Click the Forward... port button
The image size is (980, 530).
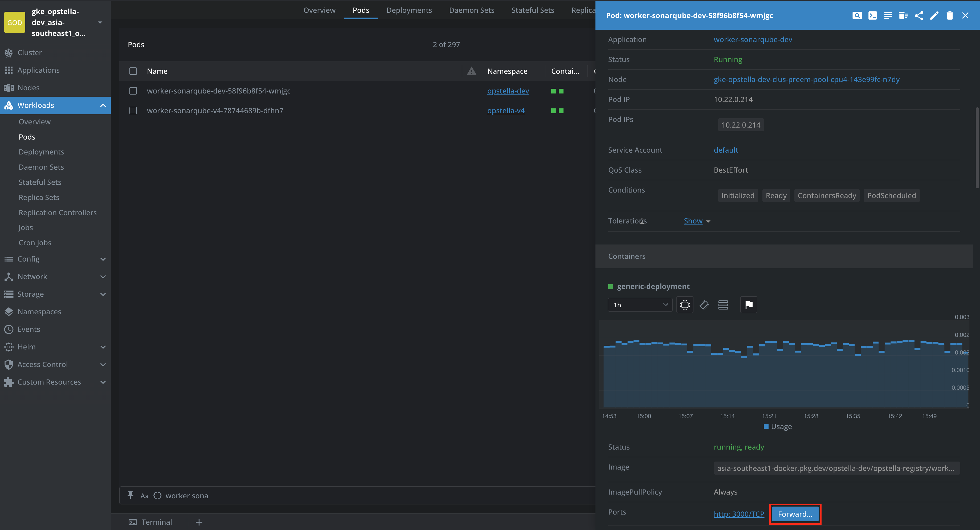(795, 514)
